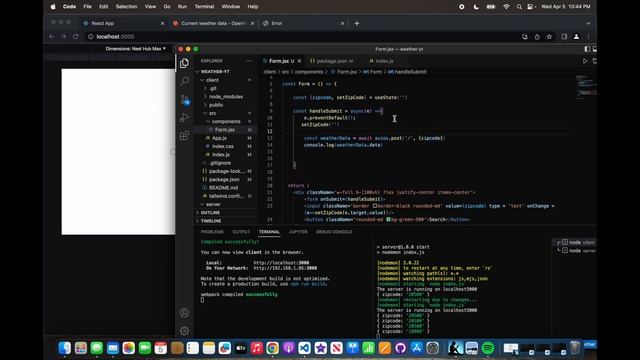640x360 pixels.
Task: Open Music app from the Dock
Action: pos(256,348)
